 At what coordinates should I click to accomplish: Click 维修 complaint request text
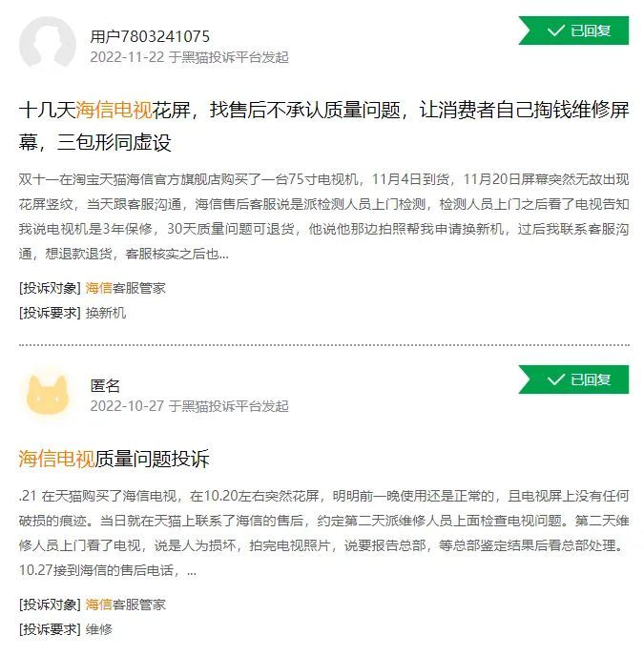point(99,629)
